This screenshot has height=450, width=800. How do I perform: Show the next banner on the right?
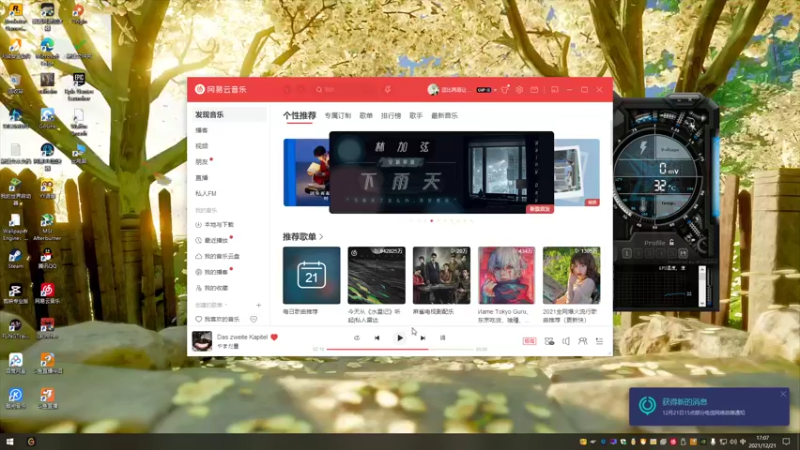coord(577,172)
